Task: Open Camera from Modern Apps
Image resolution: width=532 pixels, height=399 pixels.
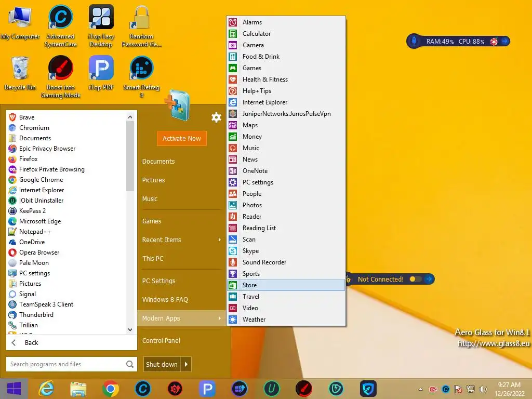Action: coord(287,45)
